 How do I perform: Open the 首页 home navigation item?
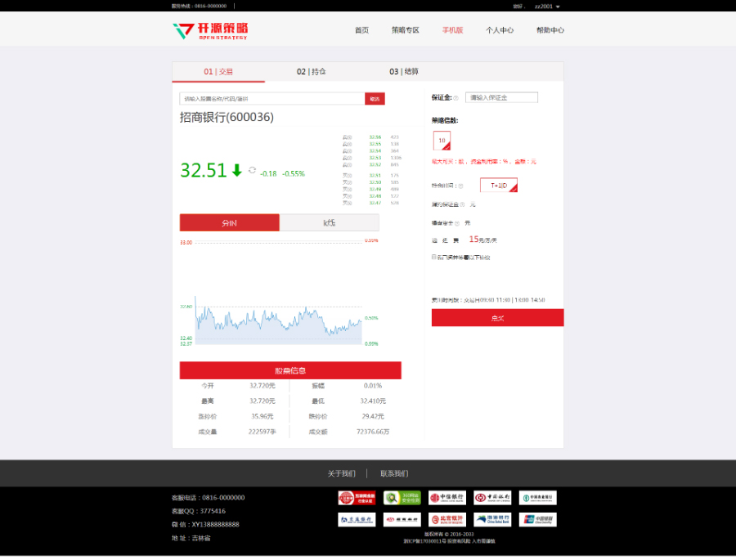tap(361, 30)
